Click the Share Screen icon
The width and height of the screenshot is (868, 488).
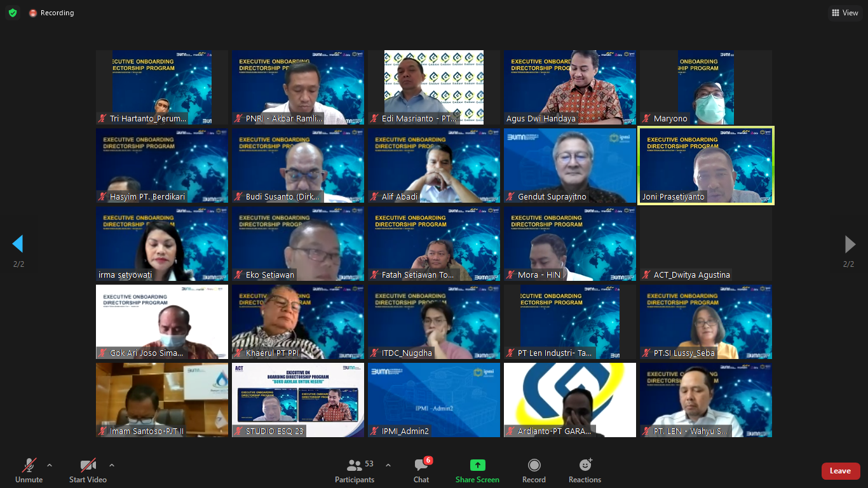coord(477,465)
